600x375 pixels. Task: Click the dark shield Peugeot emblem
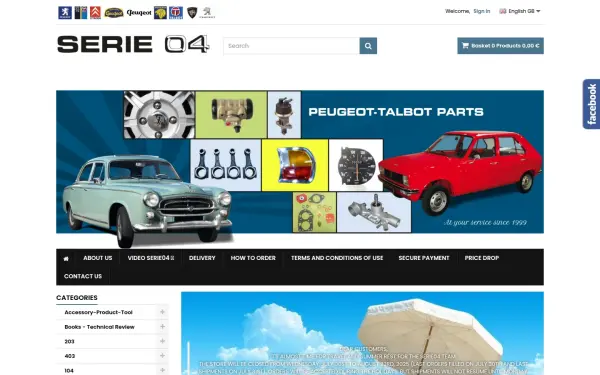click(x=192, y=13)
